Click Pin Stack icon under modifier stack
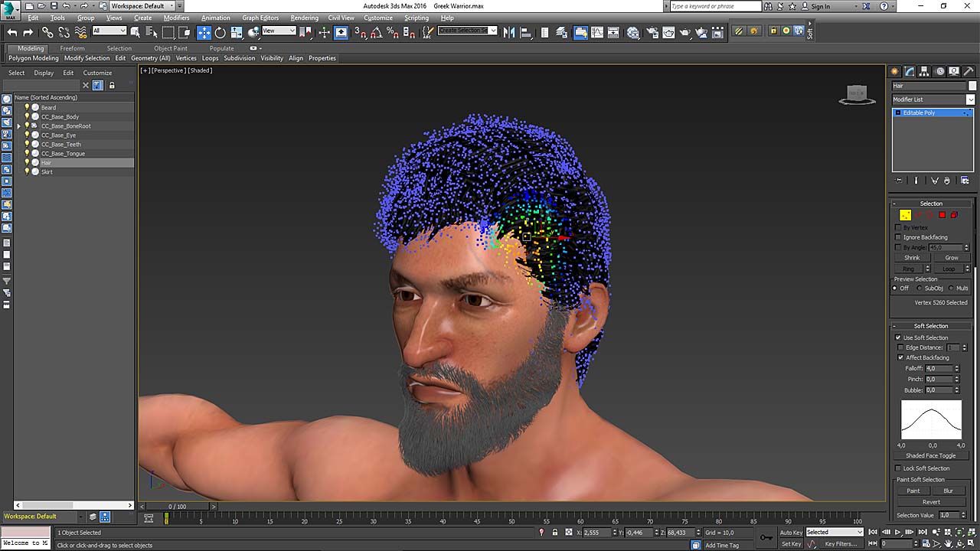The height and width of the screenshot is (551, 980). [x=899, y=181]
